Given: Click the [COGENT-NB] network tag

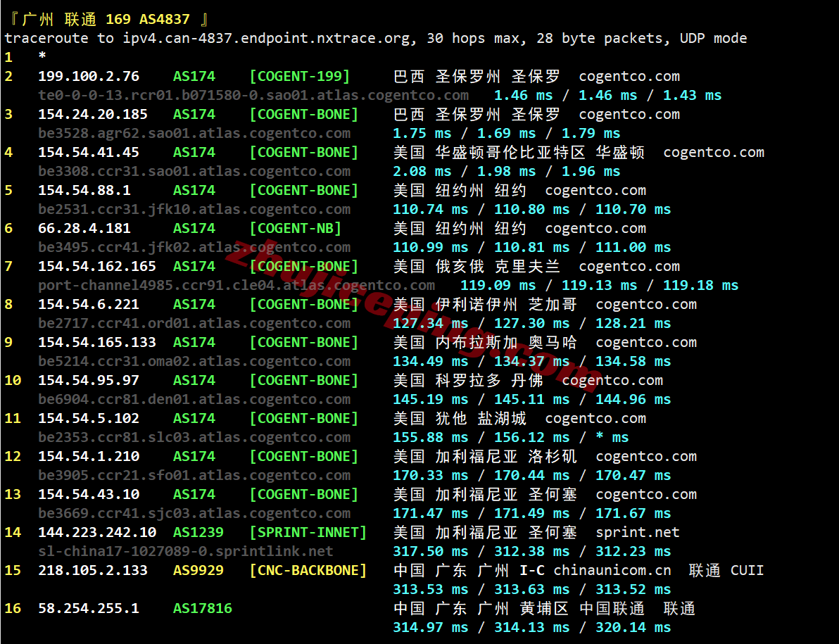Looking at the screenshot, I should tap(296, 228).
